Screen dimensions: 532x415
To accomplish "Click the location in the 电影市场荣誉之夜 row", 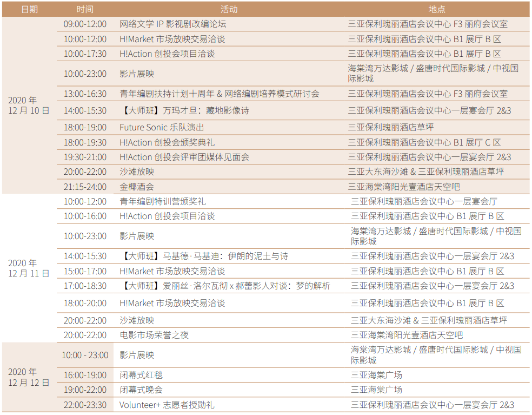I will 407,335.
